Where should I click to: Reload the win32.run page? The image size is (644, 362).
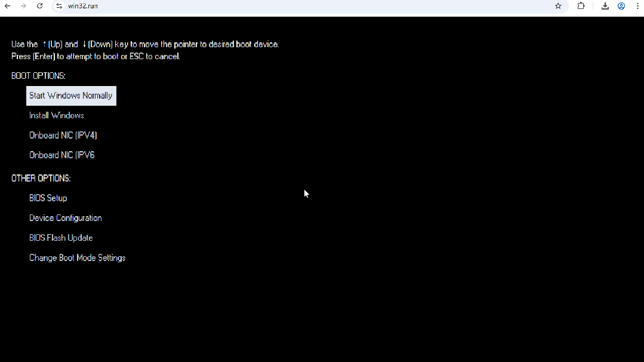point(39,6)
